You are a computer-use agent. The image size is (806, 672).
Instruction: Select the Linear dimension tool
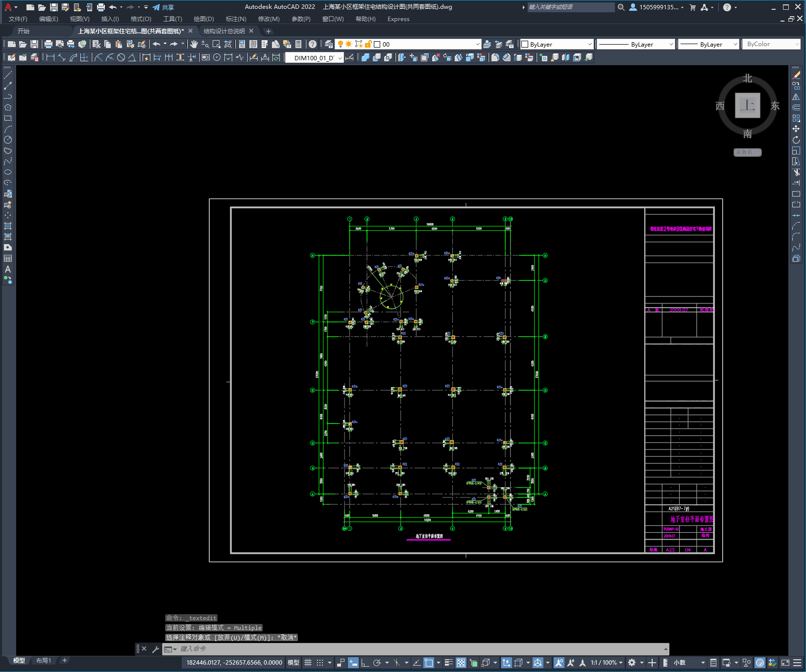click(x=50, y=57)
